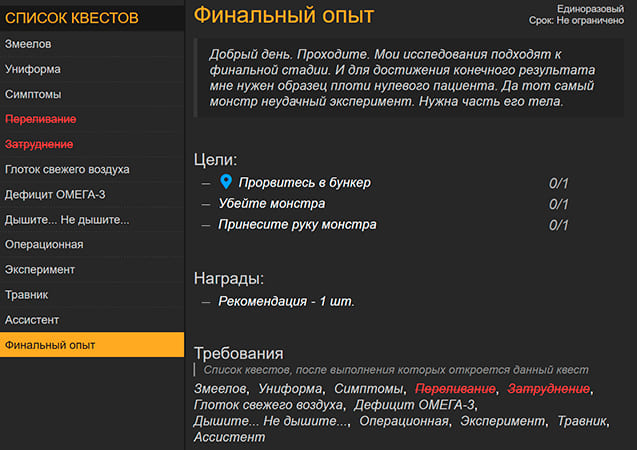Select the Униформа quest in sidebar

coord(33,69)
